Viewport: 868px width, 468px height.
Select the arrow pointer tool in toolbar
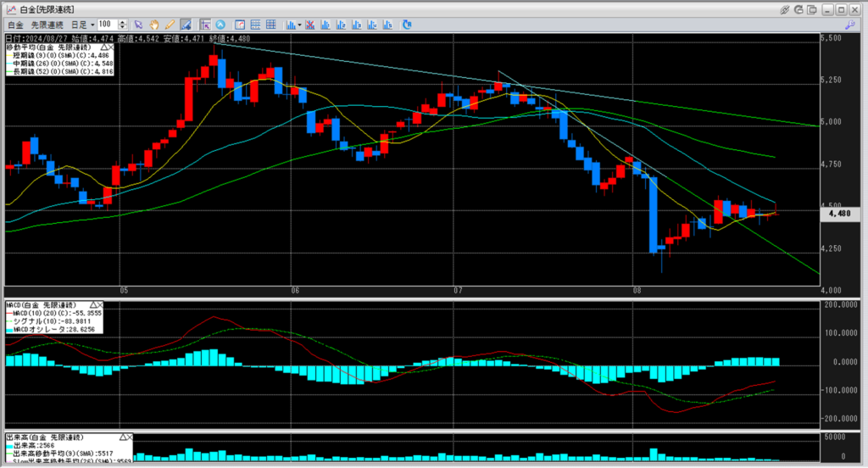point(138,25)
